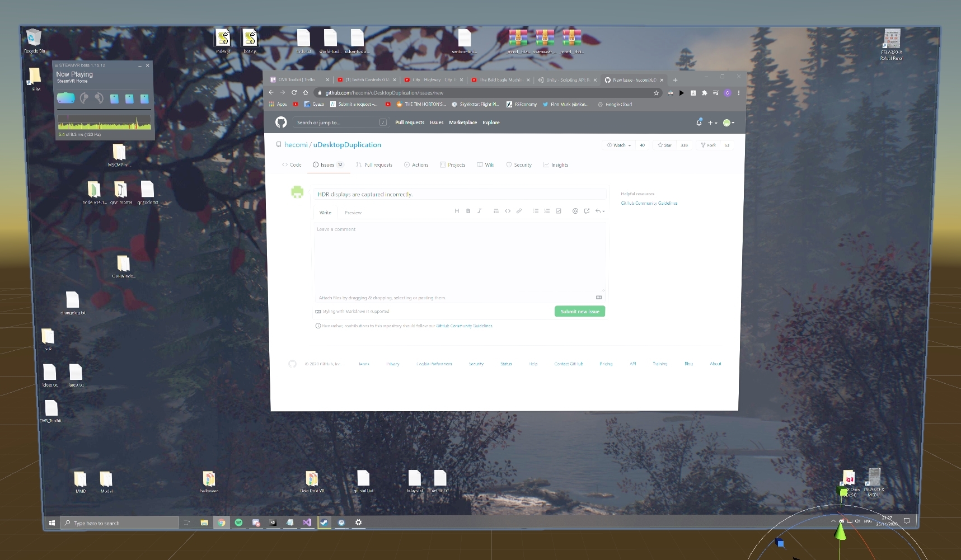
Task: Mention a user with the @ icon
Action: click(575, 211)
